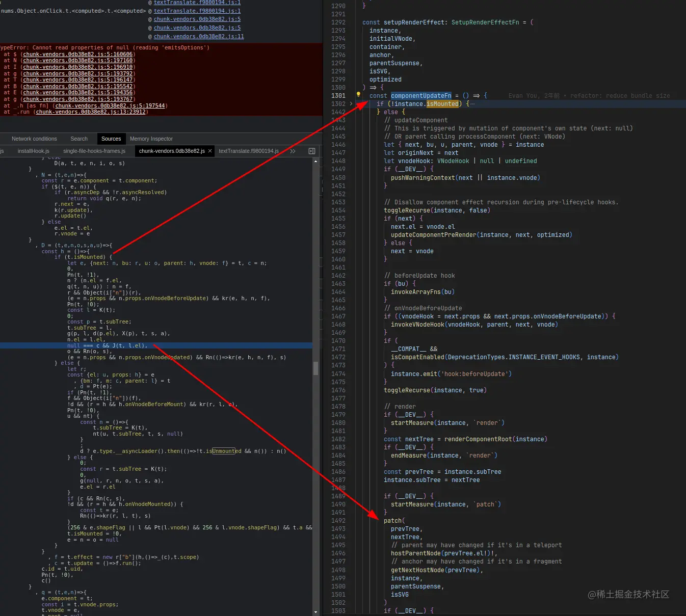Follow stack link chunk-vendors.0db38e82.js:5:193767

[x=78, y=99]
